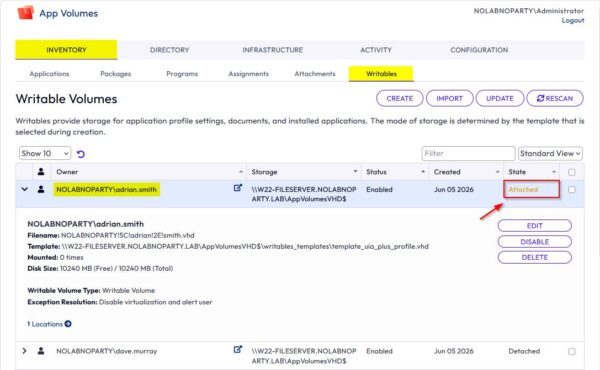Screen dimensions: 600x370
Task: Open the CONFIGURATION main tab
Action: [479, 50]
